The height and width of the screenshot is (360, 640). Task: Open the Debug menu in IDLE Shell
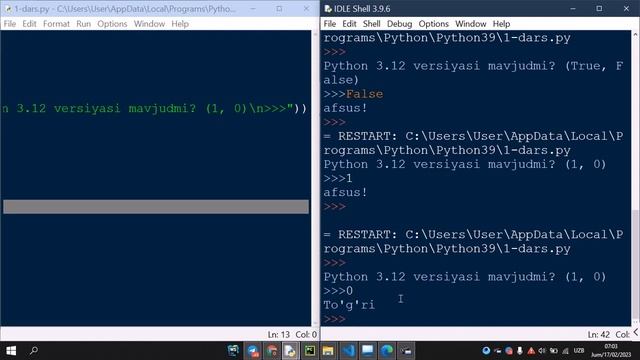tap(399, 24)
